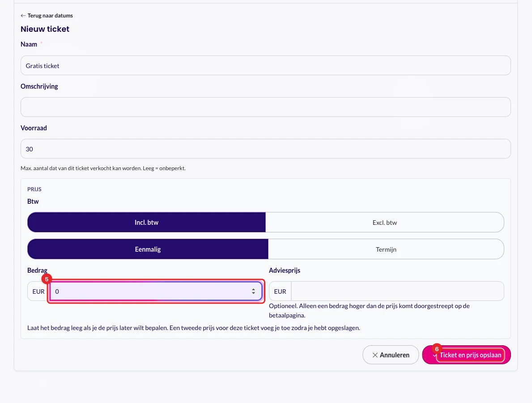This screenshot has height=403, width=532.
Task: Focus the Adviesprijs amount field
Action: (397, 292)
